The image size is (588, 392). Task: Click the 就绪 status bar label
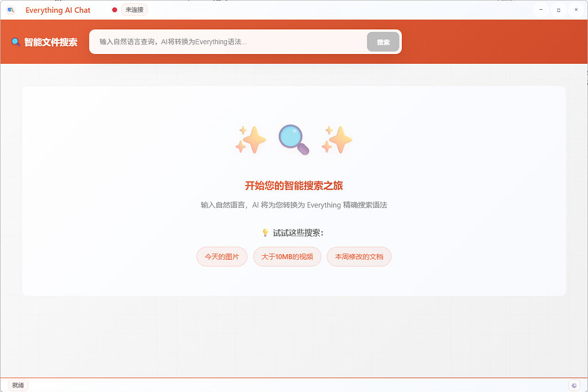[18, 385]
